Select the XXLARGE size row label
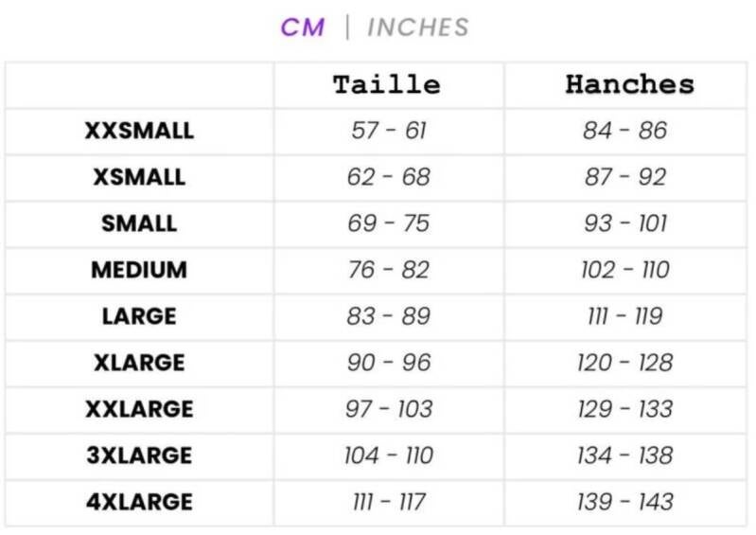 click(x=139, y=409)
